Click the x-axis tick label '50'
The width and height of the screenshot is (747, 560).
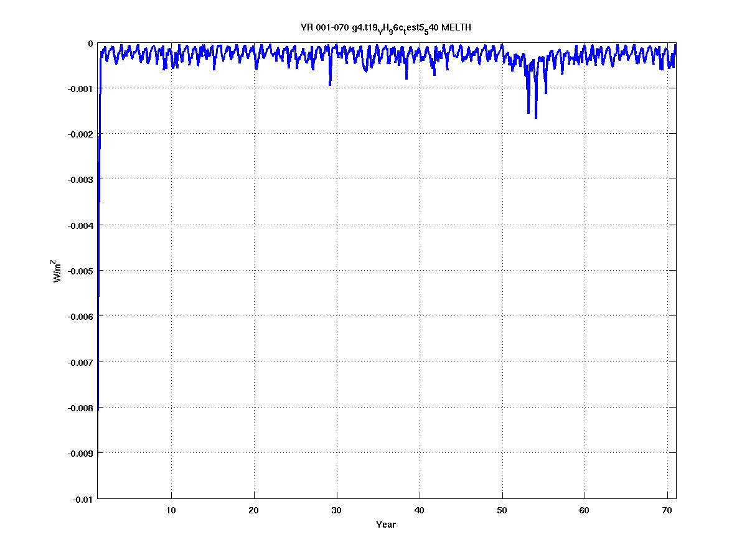[x=502, y=510]
